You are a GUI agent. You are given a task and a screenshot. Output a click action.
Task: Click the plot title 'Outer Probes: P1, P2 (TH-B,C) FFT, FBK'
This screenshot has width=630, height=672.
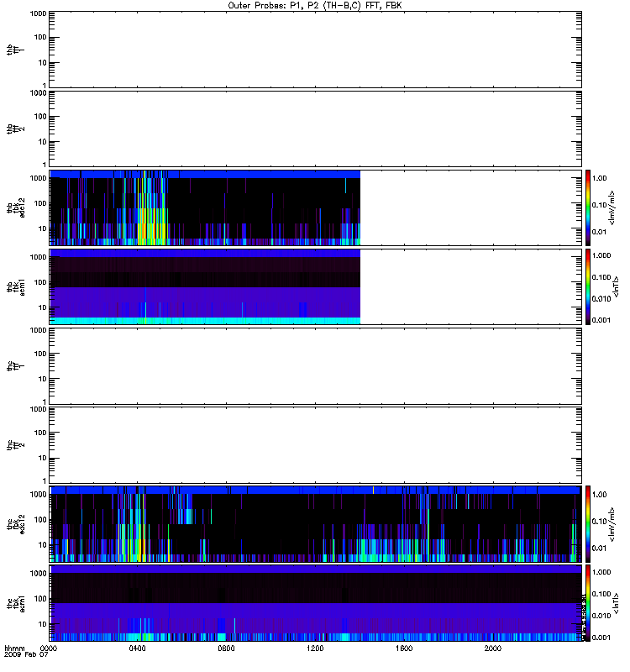click(315, 6)
